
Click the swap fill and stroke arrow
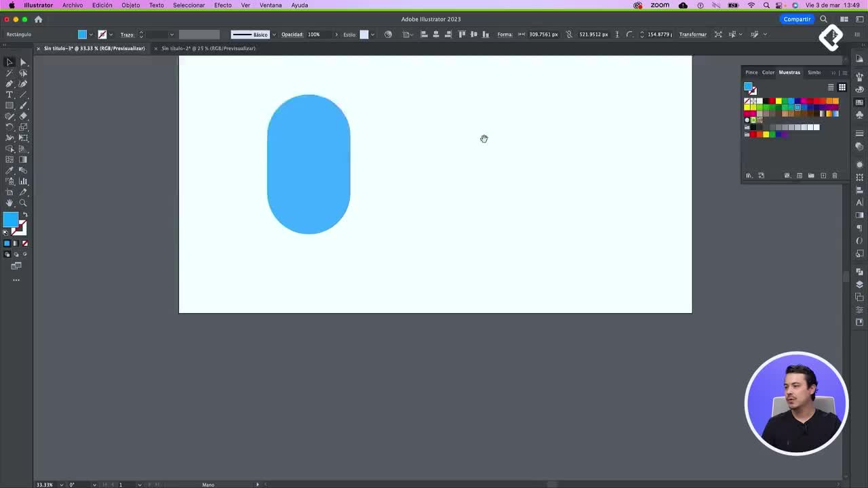[25, 215]
